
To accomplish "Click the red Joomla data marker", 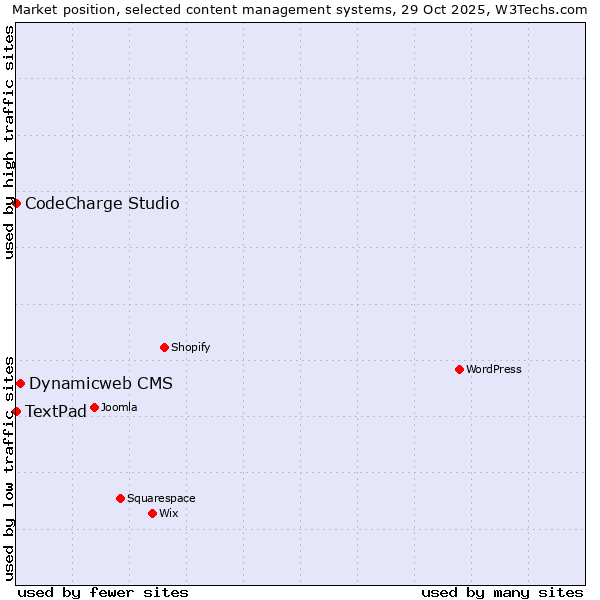I will tap(94, 407).
